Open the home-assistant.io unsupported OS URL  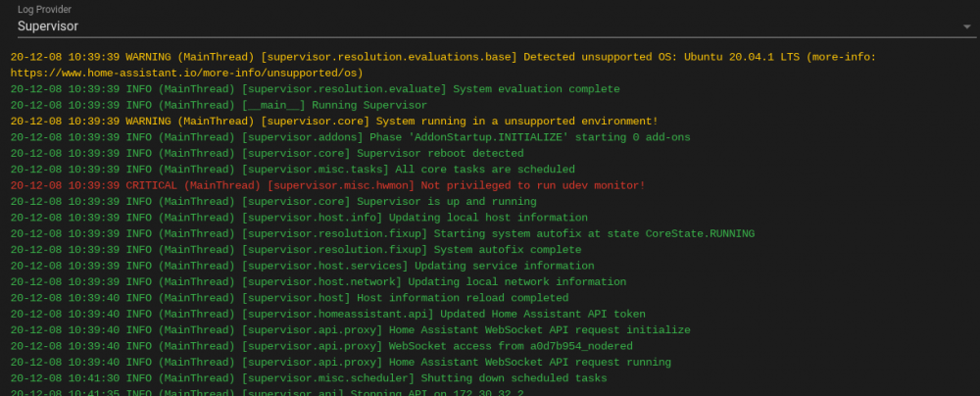[186, 73]
